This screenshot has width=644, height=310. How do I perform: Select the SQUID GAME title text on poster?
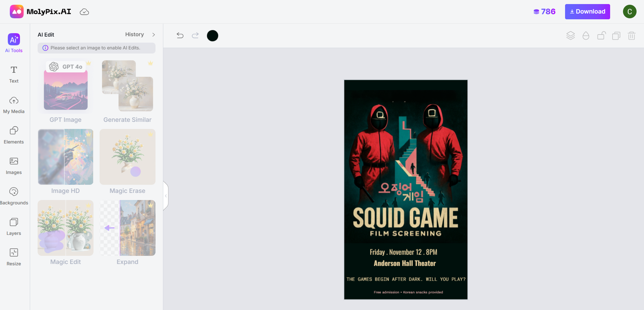pos(406,218)
